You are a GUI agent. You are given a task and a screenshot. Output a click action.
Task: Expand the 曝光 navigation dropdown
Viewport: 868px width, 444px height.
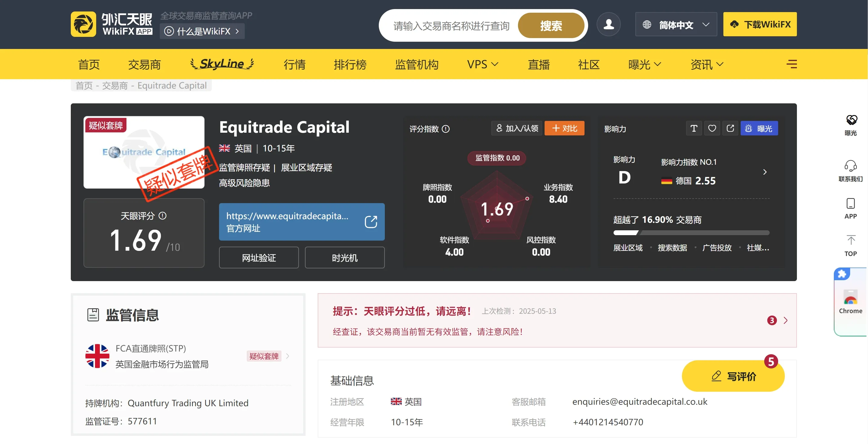point(645,64)
